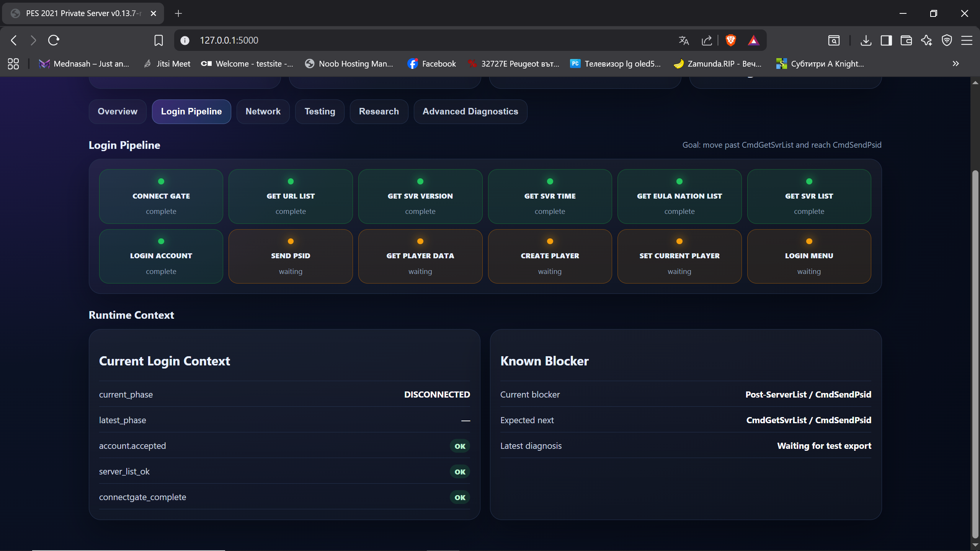The height and width of the screenshot is (551, 980).
Task: Open Brave VPN icon
Action: coord(947,40)
